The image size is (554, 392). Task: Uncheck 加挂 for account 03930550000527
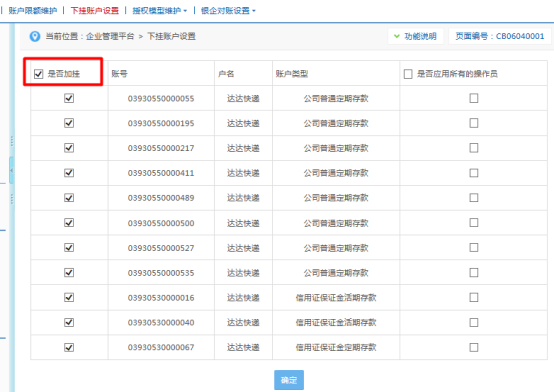pos(69,247)
